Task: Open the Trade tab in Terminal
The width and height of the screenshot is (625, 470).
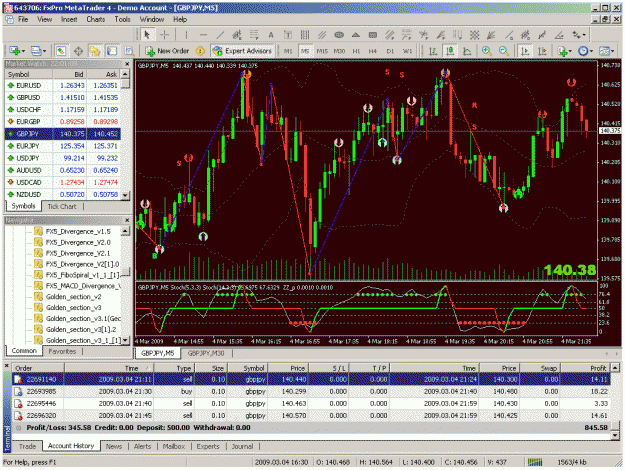Action: click(x=28, y=446)
